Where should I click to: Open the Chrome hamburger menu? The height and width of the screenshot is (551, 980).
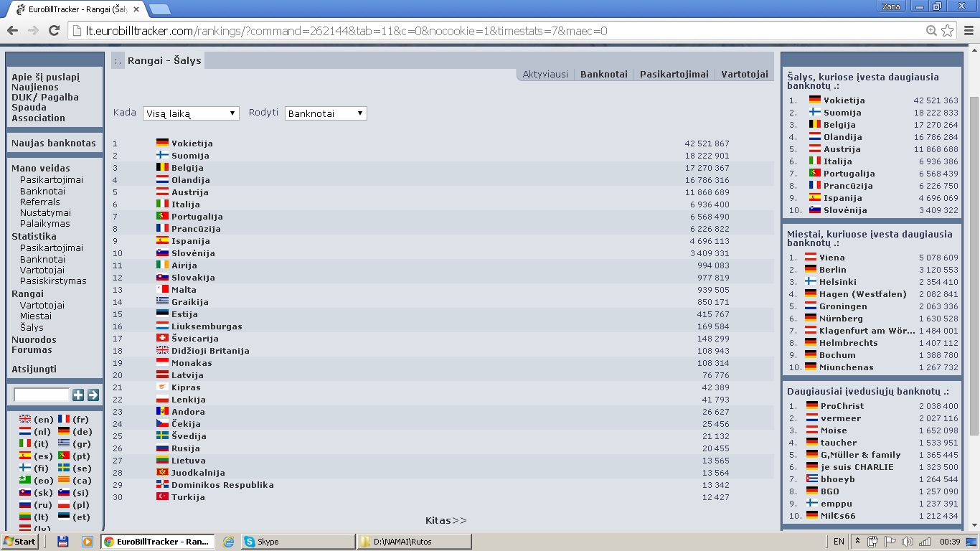click(968, 31)
